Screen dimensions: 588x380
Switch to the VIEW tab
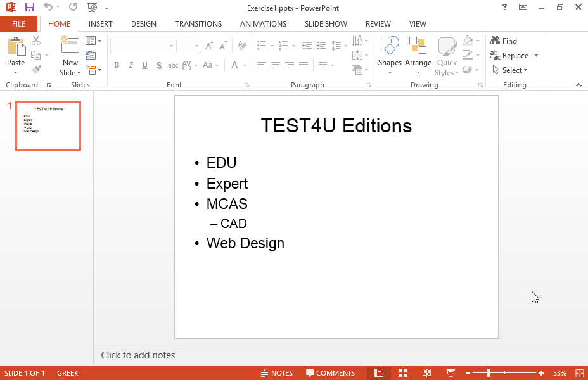(418, 24)
